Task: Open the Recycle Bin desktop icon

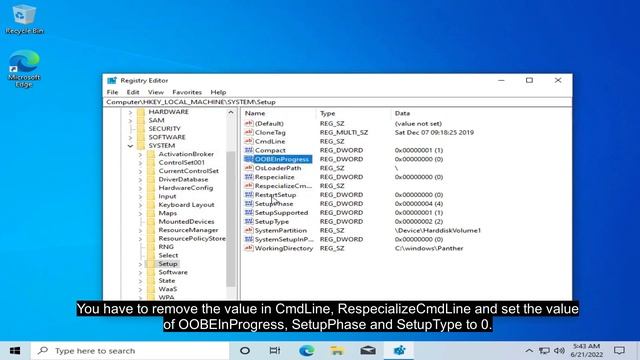Action: point(24,19)
